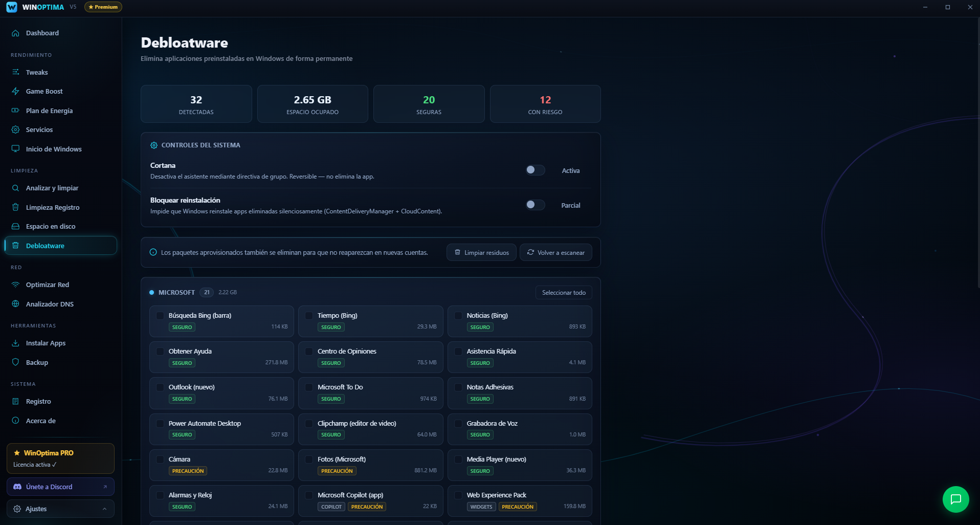Click Limpiar residuos button
The image size is (980, 525).
click(x=481, y=252)
